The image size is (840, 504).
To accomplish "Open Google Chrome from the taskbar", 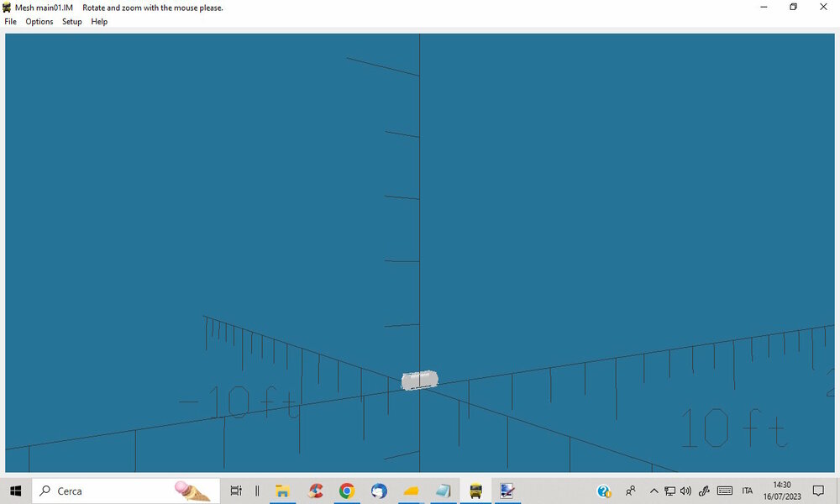I will pos(347,491).
